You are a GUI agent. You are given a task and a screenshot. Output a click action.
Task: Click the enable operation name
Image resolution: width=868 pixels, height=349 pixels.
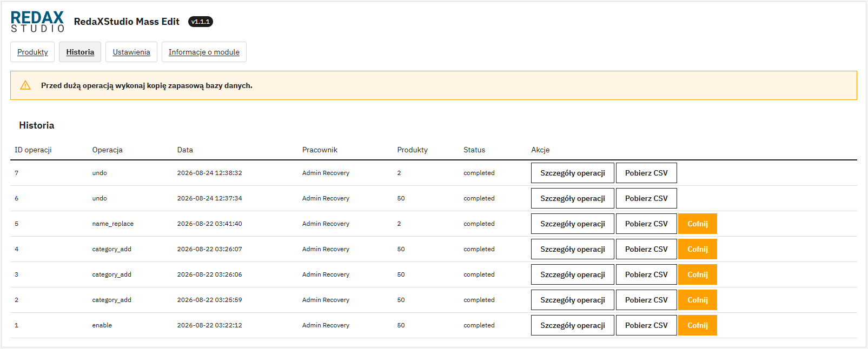coord(102,325)
